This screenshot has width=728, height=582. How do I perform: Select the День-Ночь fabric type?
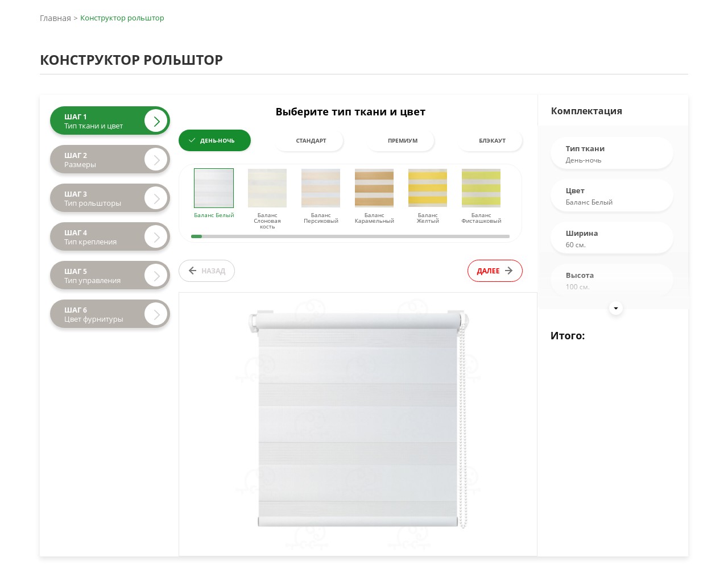click(214, 140)
